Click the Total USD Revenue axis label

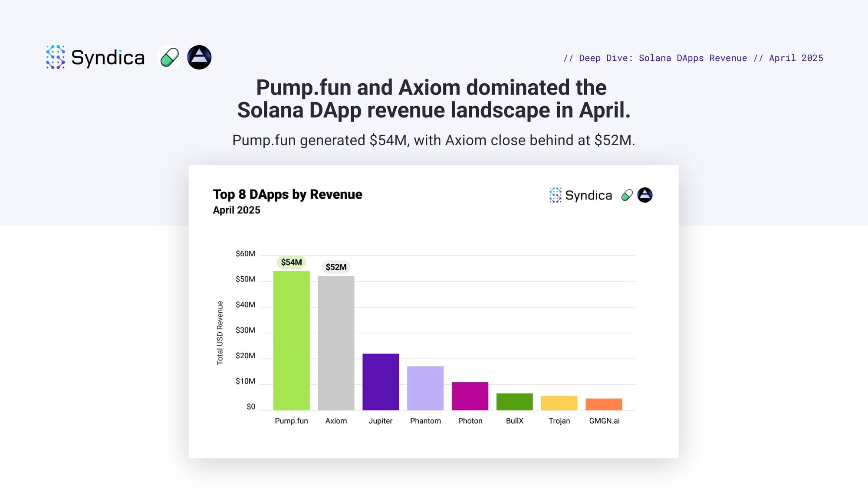220,333
